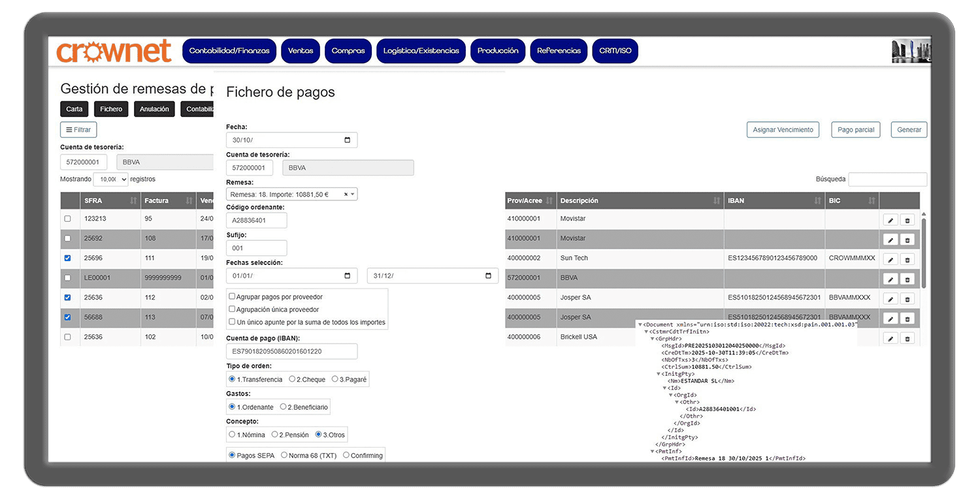
Task: Click the edit pencil icon in first Movistar row
Action: tap(890, 221)
